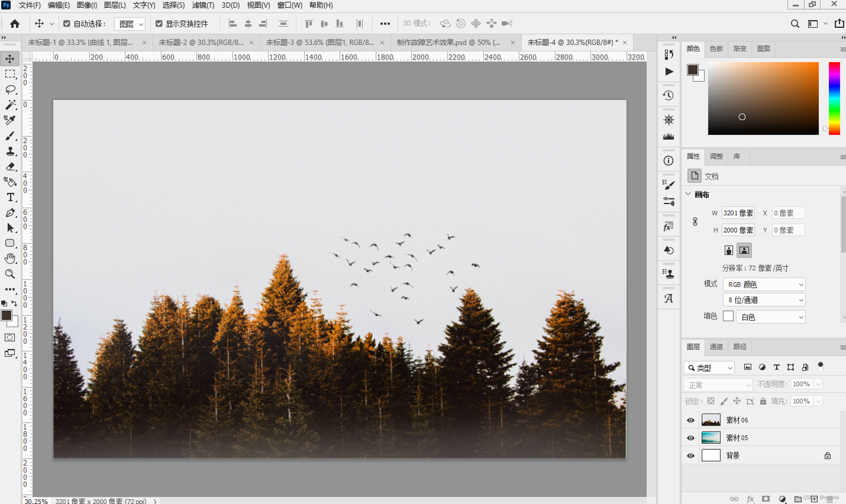Screen dimensions: 846x504
Task: Click the landscape orientation button
Action: click(744, 250)
